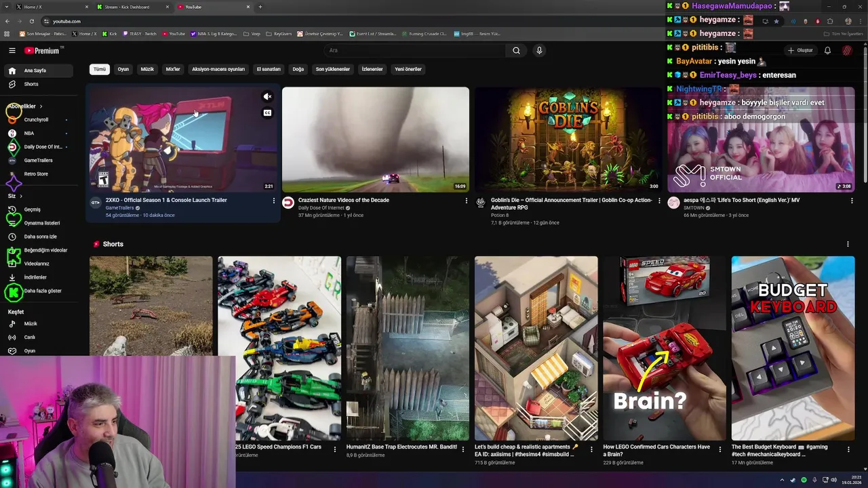
Task: Open more options for Craziest Nature Videos
Action: tap(467, 201)
